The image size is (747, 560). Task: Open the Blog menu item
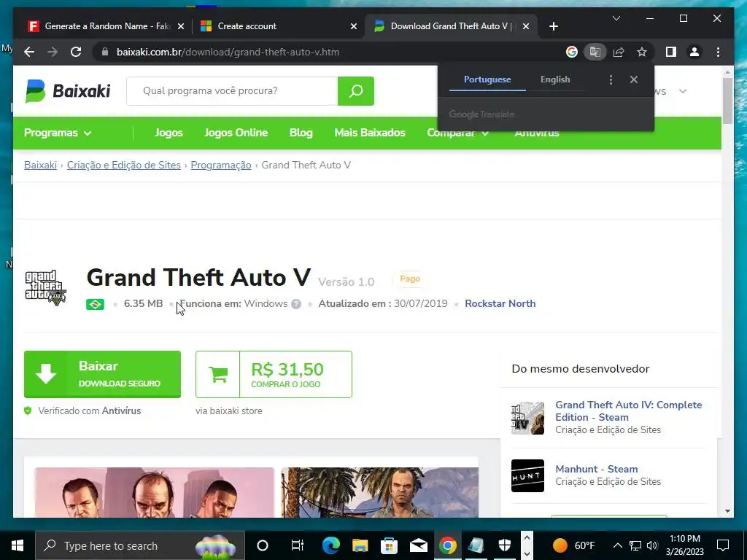301,133
